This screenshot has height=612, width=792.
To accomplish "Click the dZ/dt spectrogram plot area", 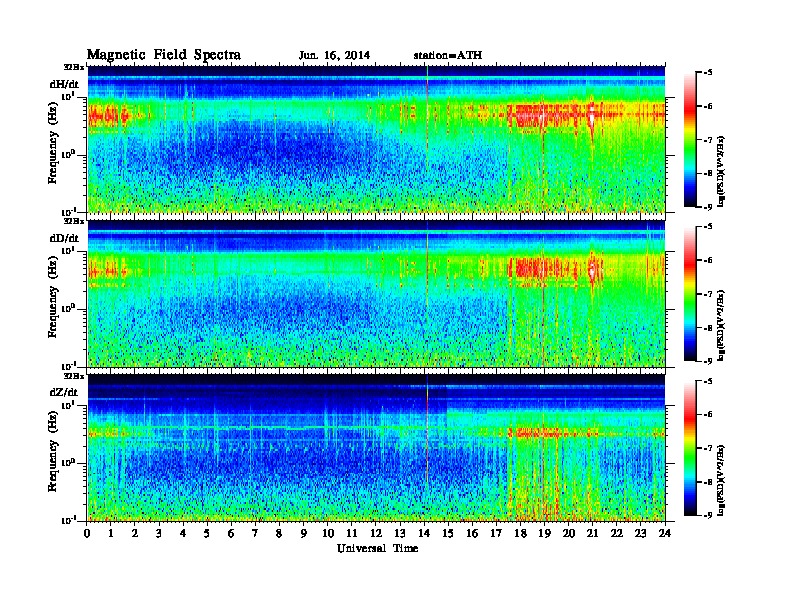I will [x=376, y=448].
